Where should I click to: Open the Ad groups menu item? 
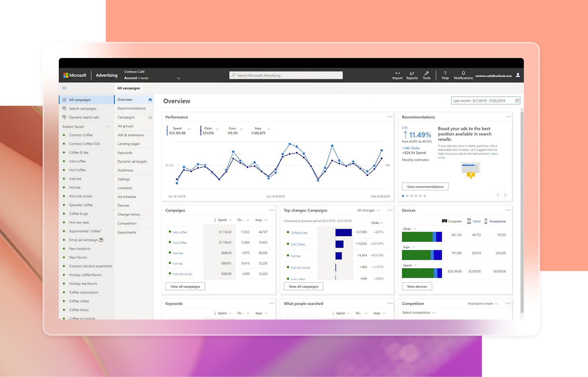point(126,126)
